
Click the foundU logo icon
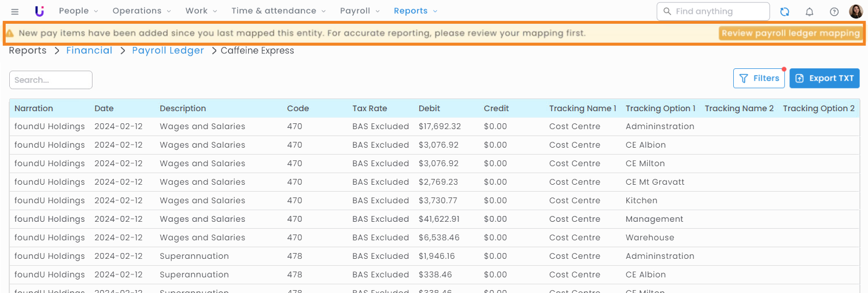pos(39,11)
